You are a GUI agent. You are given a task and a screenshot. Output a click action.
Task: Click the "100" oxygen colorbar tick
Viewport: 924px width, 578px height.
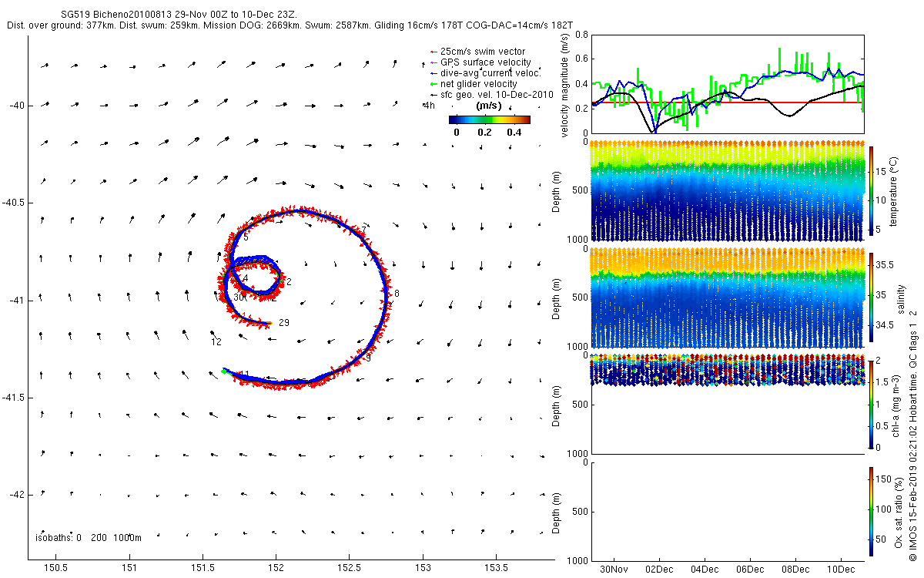(884, 509)
